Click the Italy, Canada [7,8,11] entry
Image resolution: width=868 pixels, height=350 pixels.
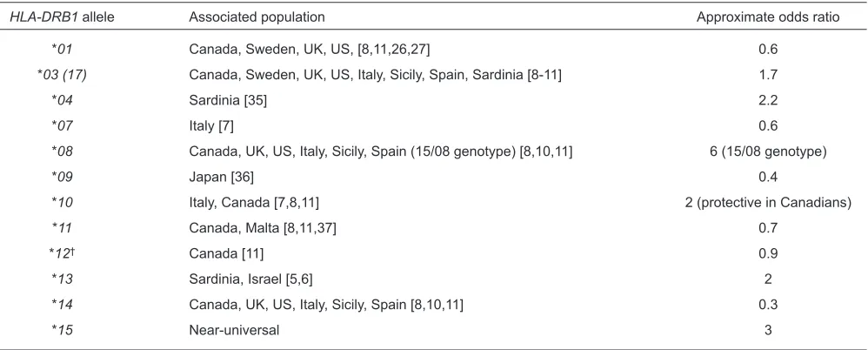(254, 203)
